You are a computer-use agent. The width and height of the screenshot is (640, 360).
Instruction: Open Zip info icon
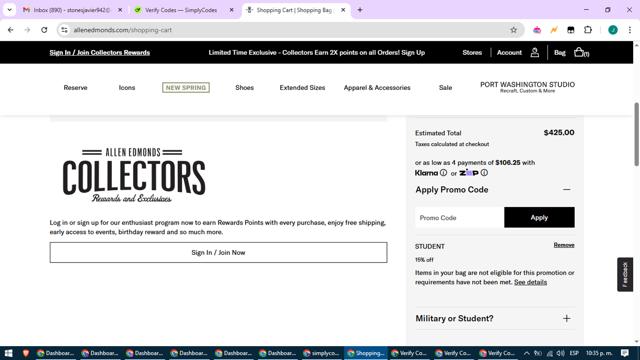pyautogui.click(x=484, y=173)
